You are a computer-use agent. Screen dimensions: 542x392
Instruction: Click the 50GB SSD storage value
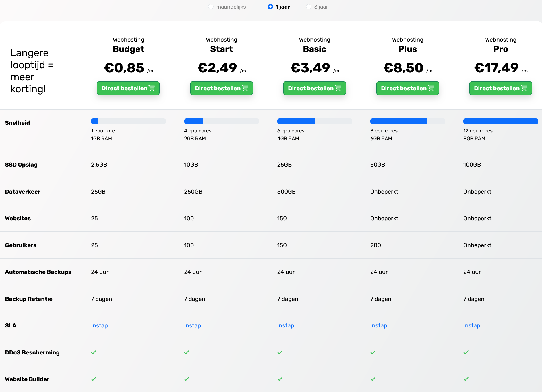(378, 165)
